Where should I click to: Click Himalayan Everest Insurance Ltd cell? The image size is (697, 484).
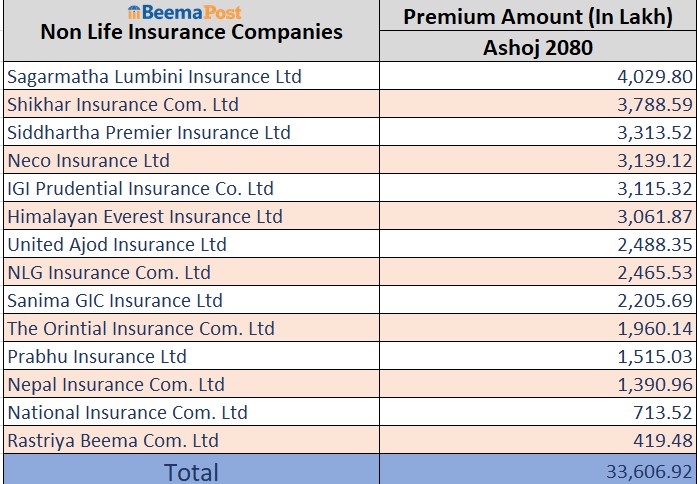(x=145, y=216)
